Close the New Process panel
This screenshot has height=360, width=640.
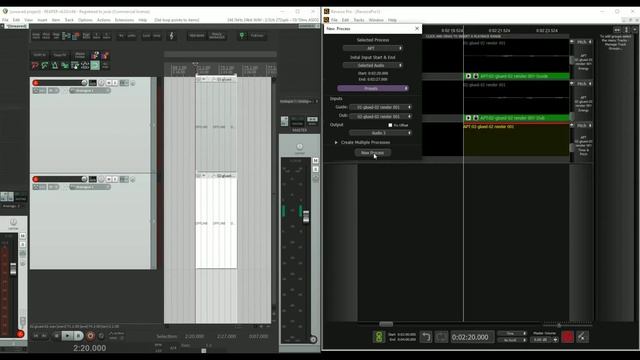pyautogui.click(x=417, y=29)
